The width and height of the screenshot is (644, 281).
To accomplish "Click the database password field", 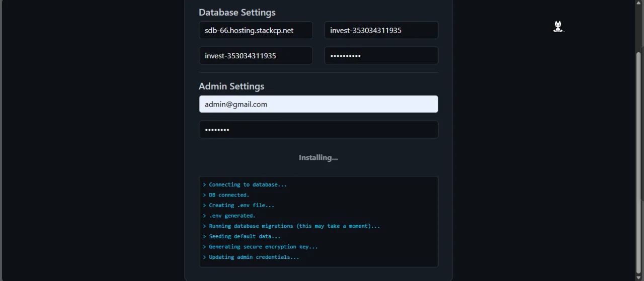I will pyautogui.click(x=381, y=56).
